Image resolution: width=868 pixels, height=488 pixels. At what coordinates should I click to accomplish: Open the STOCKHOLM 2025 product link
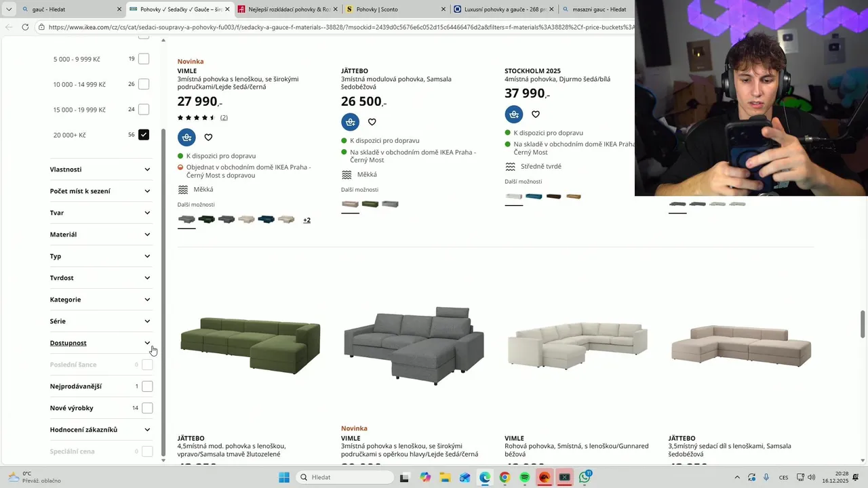click(557, 75)
